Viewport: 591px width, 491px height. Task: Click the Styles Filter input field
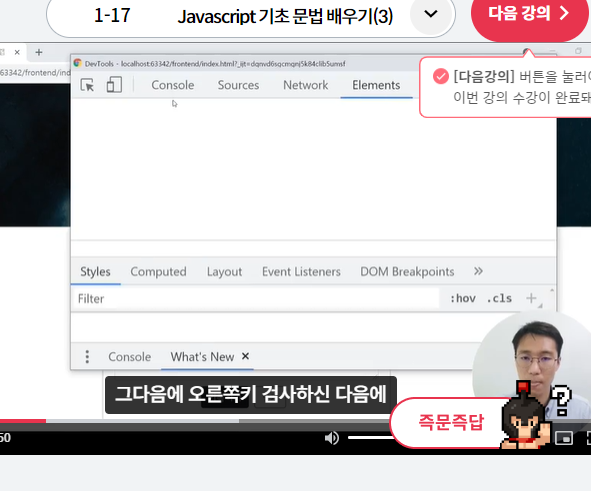point(255,299)
